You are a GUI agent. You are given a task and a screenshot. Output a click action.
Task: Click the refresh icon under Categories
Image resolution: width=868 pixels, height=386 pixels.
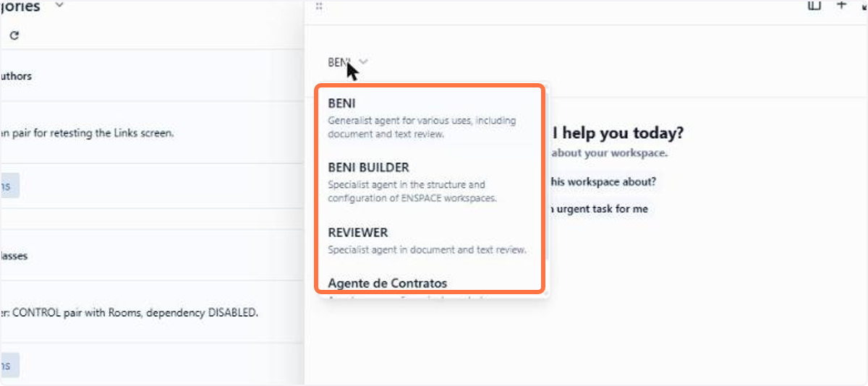(14, 35)
